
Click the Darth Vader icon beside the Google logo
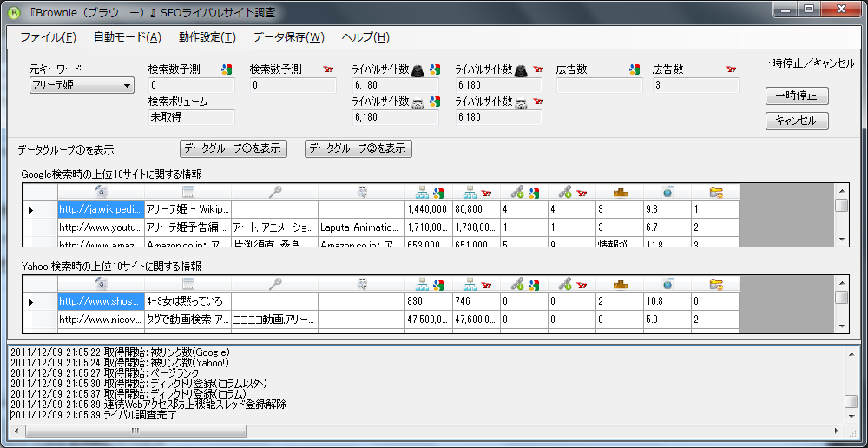(x=418, y=69)
